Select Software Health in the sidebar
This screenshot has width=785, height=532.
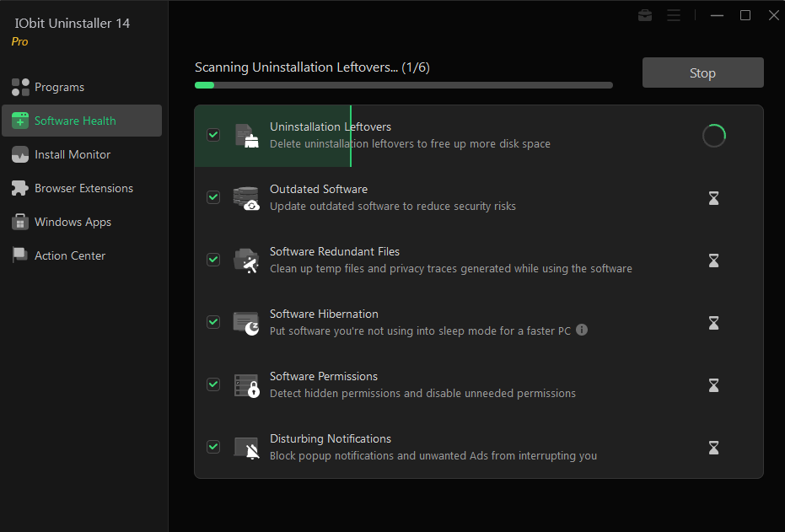pos(82,121)
